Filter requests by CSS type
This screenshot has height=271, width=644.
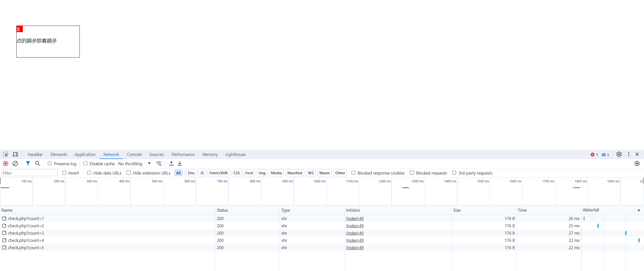[236, 173]
